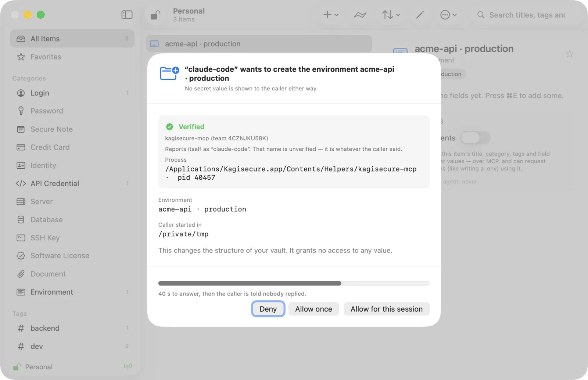Click the vault lock icon in toolbar
The height and width of the screenshot is (380, 588).
pos(155,15)
